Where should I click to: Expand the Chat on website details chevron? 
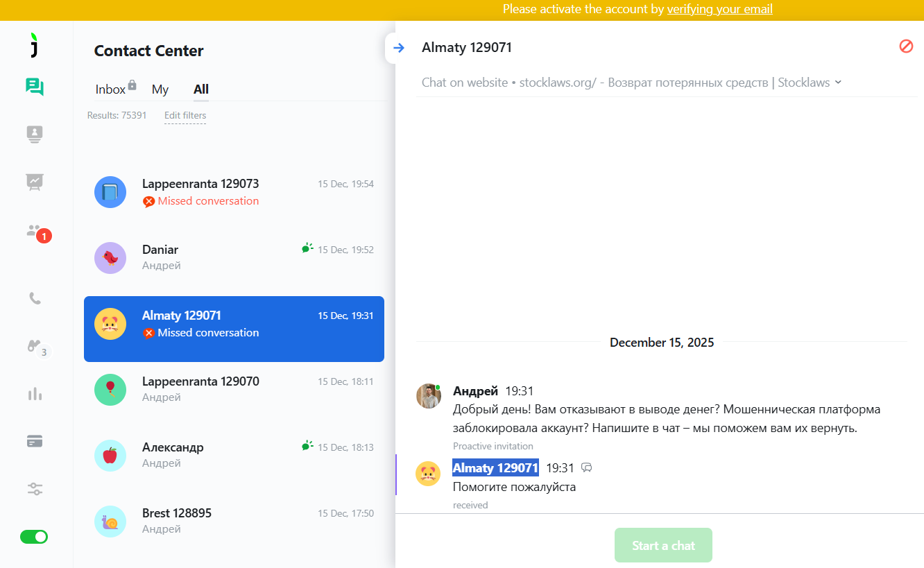click(x=838, y=82)
